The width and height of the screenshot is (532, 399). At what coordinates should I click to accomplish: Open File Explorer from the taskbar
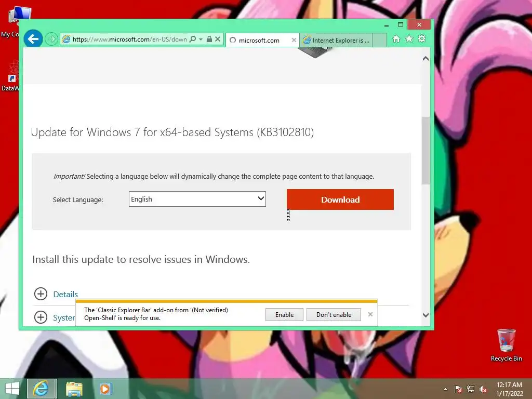[74, 389]
